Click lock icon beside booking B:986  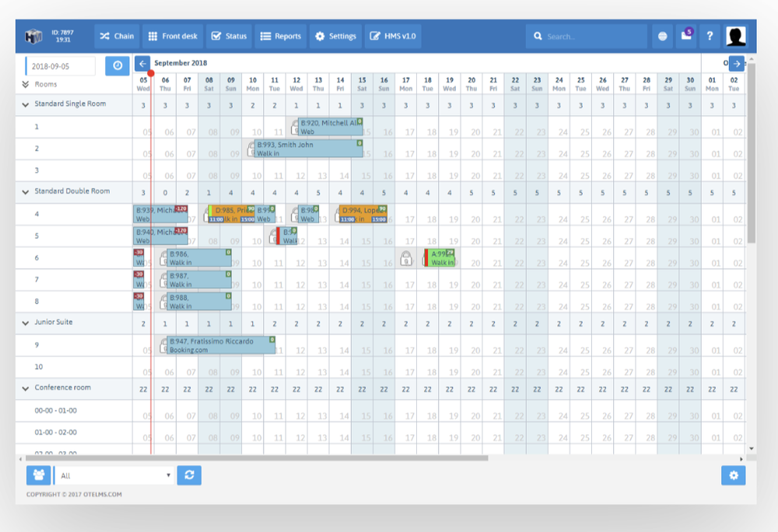pyautogui.click(x=163, y=257)
